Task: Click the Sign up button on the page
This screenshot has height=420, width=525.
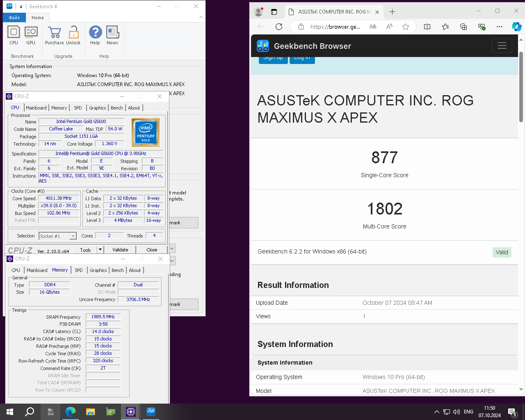Action: [273, 60]
